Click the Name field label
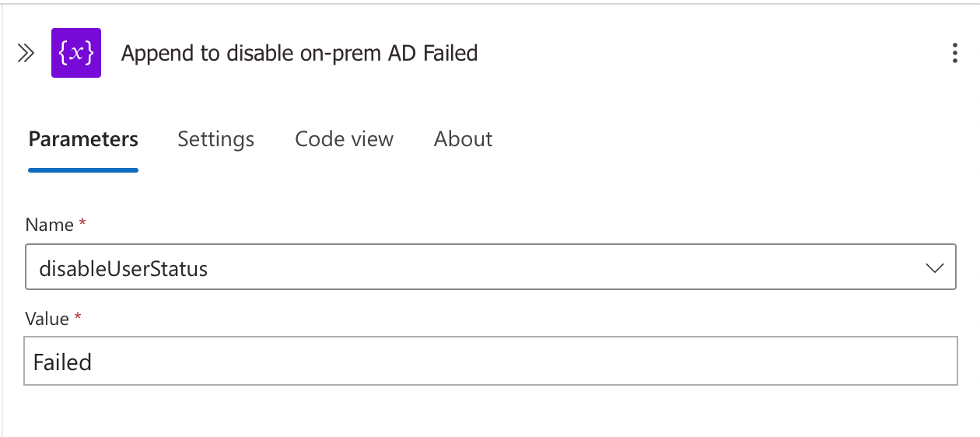The image size is (980, 437). tap(50, 225)
